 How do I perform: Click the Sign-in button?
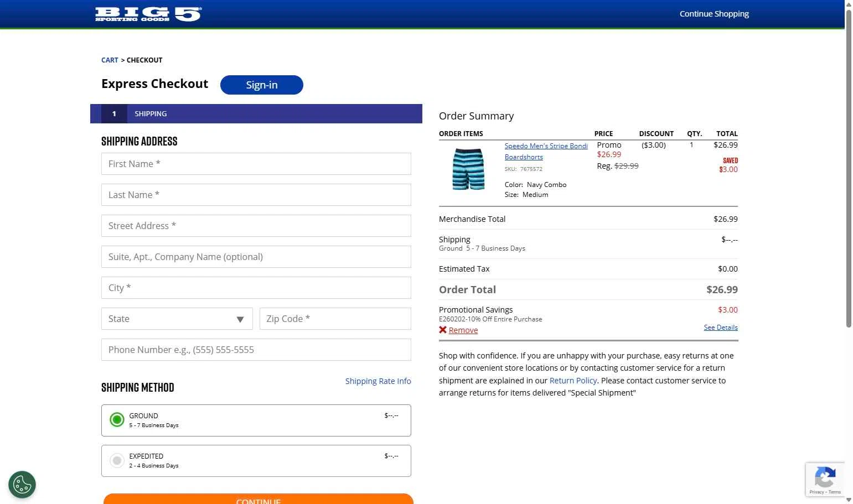tap(262, 85)
